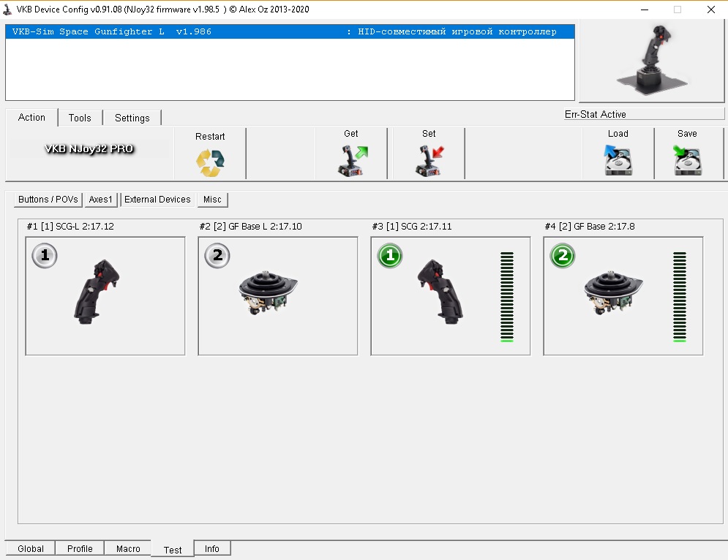Click the Load button label
728x560 pixels.
coord(618,134)
